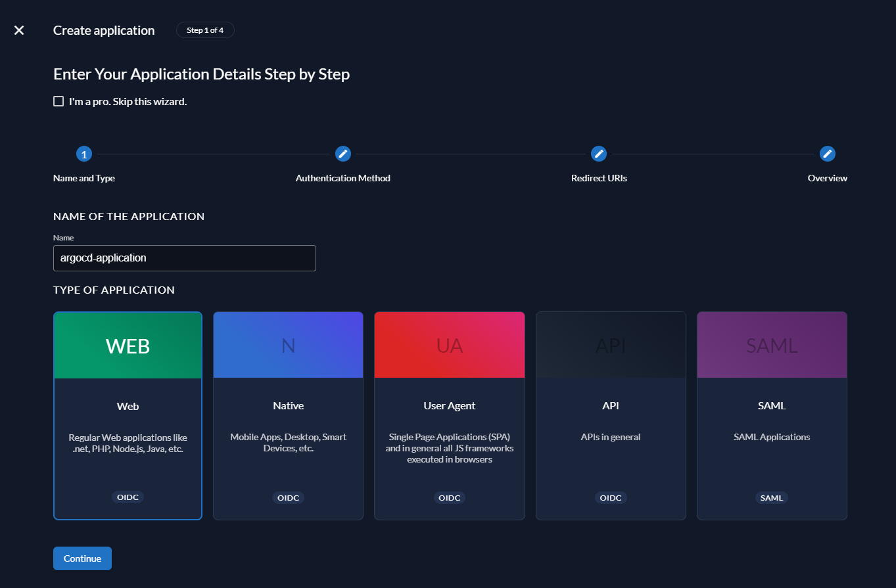Click the OIDC badge on User Agent card

449,497
